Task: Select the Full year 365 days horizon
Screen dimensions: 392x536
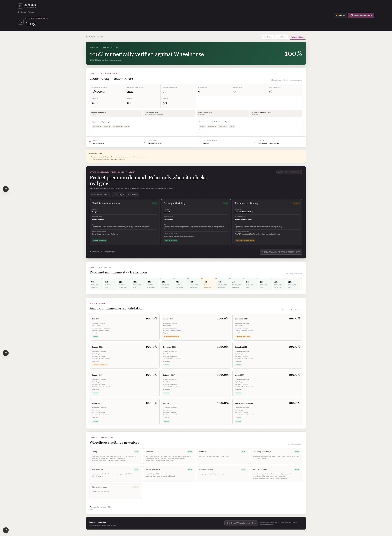Action: [x=298, y=37]
